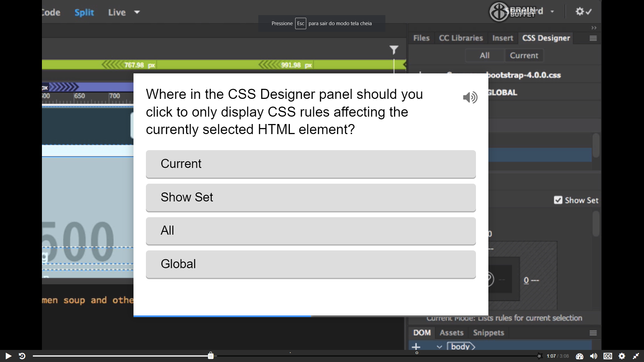This screenshot has height=362, width=644.
Task: Open the CSS Designer panel menu icon
Action: pyautogui.click(x=593, y=38)
